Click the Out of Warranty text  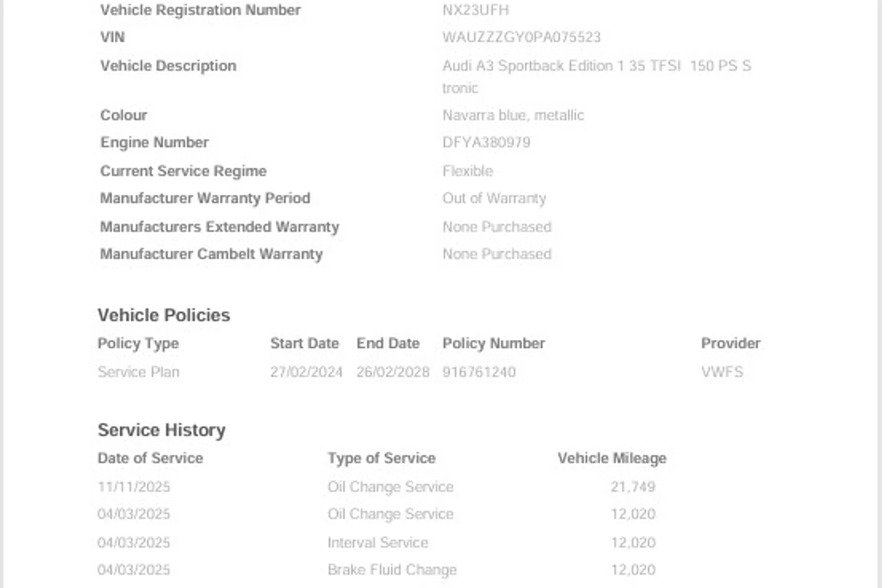[494, 198]
